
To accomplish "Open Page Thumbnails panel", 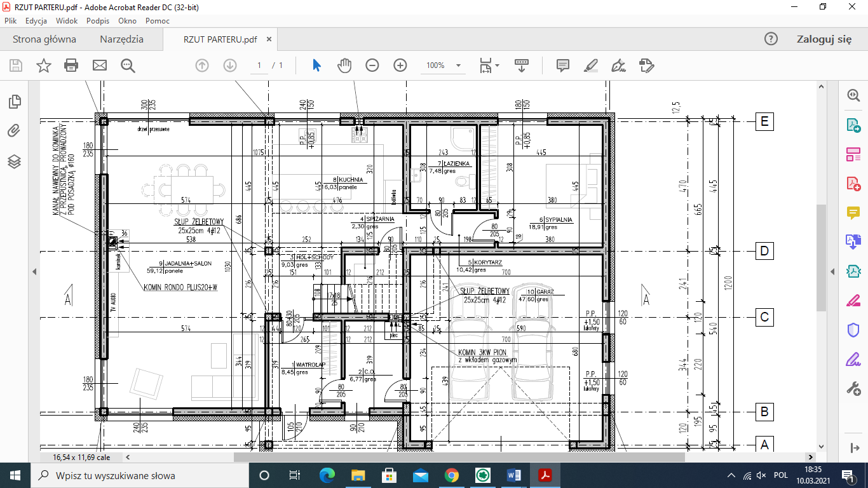I will (x=14, y=102).
